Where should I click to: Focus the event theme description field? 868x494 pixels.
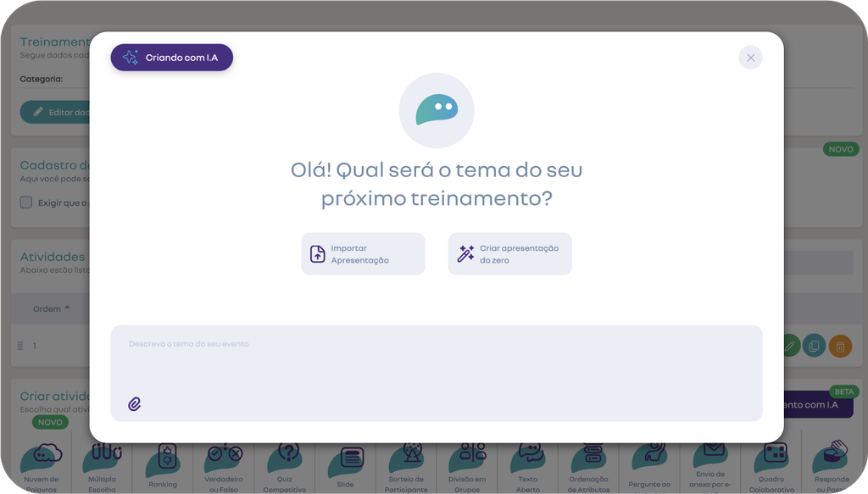point(437,373)
